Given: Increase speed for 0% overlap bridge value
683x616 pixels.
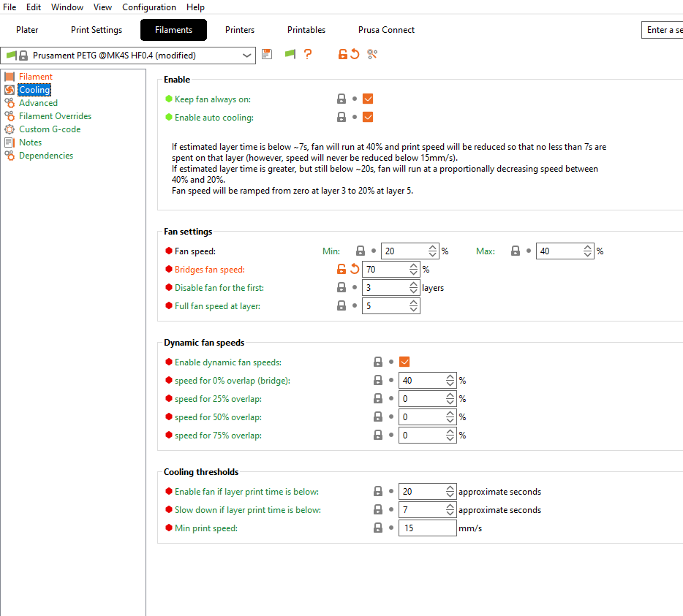Looking at the screenshot, I should click(450, 376).
